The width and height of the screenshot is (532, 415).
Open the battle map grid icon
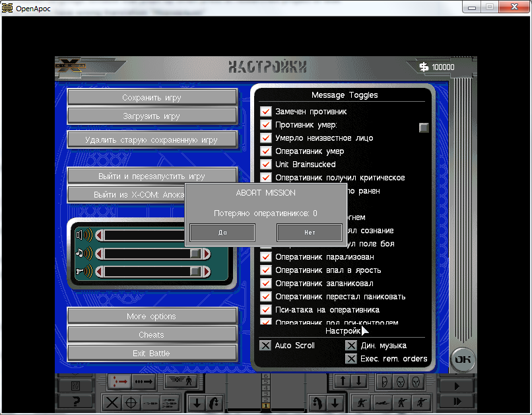pyautogui.click(x=75, y=386)
